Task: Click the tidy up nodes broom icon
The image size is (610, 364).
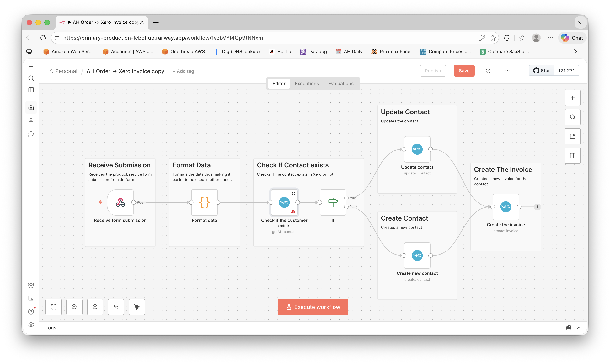Action: 137,307
